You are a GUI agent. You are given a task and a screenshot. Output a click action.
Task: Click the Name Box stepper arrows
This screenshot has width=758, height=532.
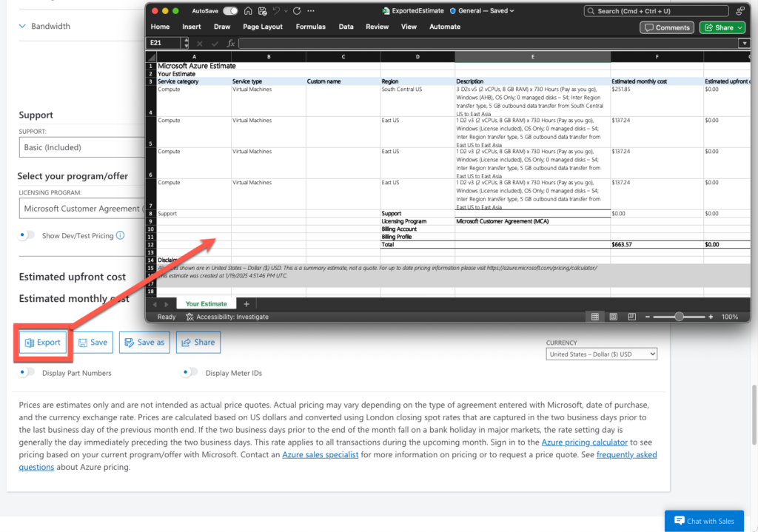(x=186, y=44)
